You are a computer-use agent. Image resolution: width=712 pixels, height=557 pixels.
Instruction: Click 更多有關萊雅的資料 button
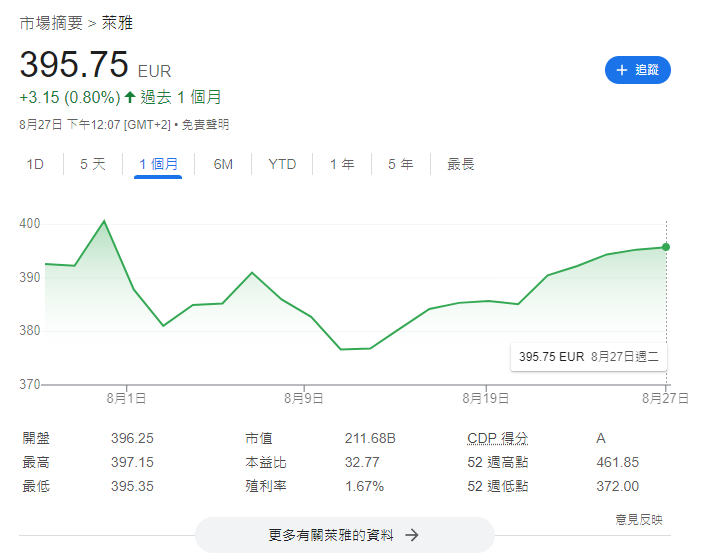coord(344,535)
